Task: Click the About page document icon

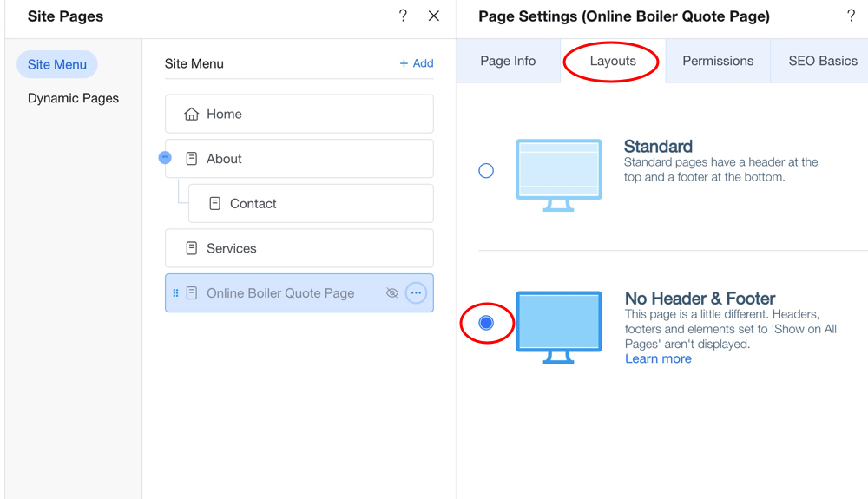Action: tap(192, 159)
